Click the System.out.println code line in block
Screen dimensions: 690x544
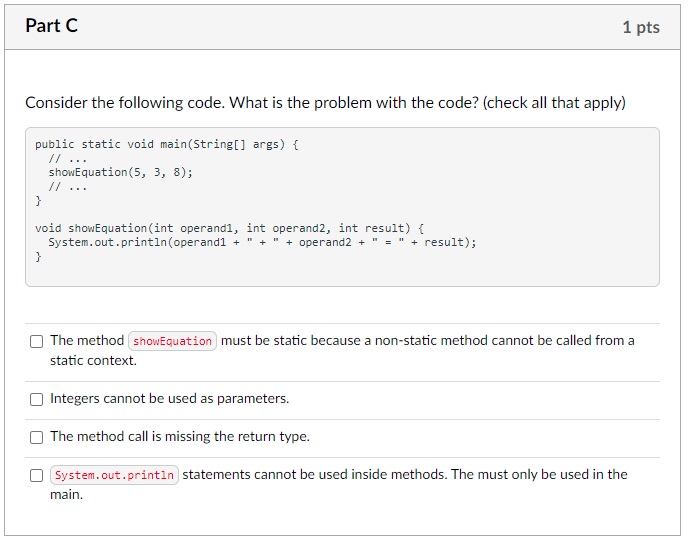(262, 242)
